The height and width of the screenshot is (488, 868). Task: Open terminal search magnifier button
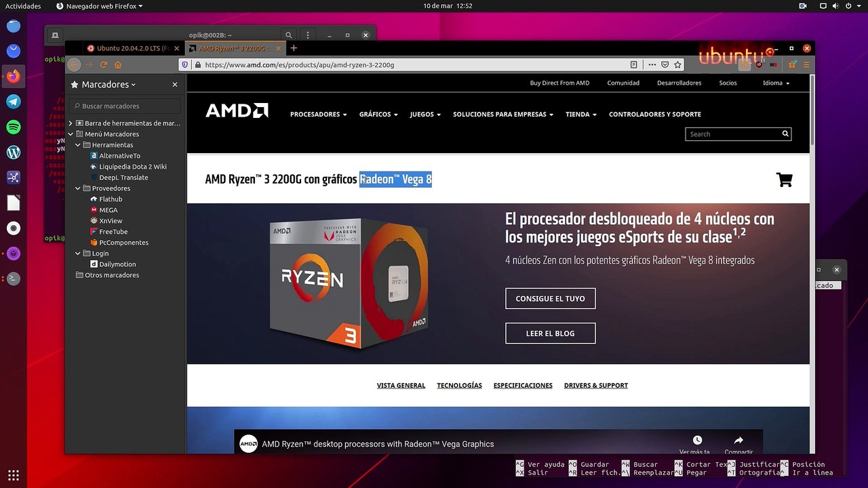tap(289, 35)
